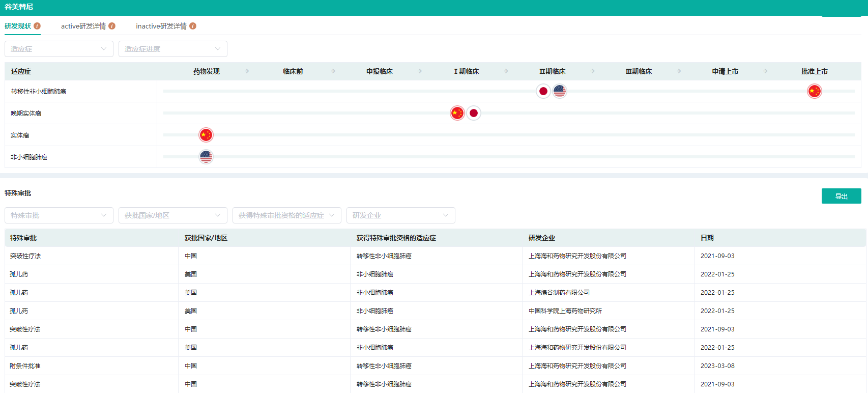Switch to inactive研发详情 tab
Image resolution: width=868 pixels, height=393 pixels.
[161, 26]
